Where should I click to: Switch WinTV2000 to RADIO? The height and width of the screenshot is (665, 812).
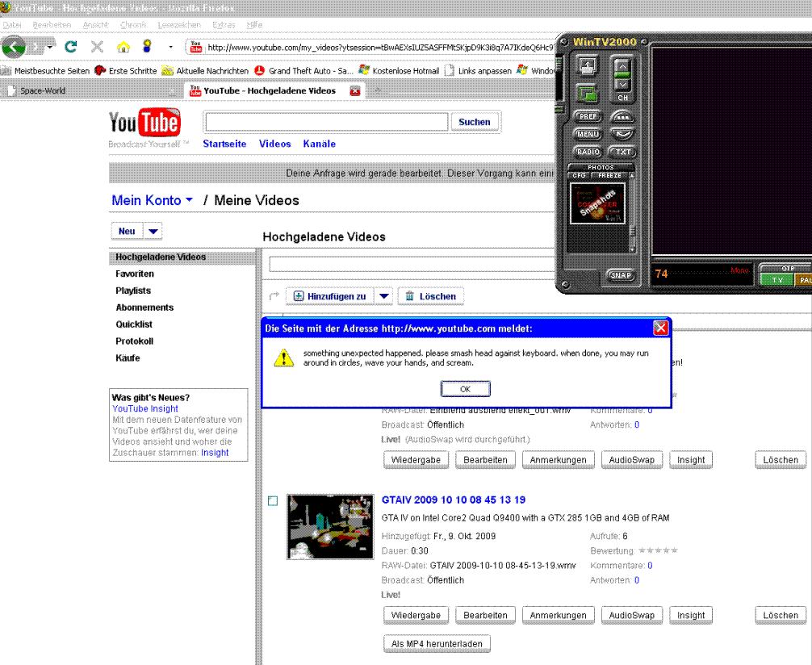588,152
